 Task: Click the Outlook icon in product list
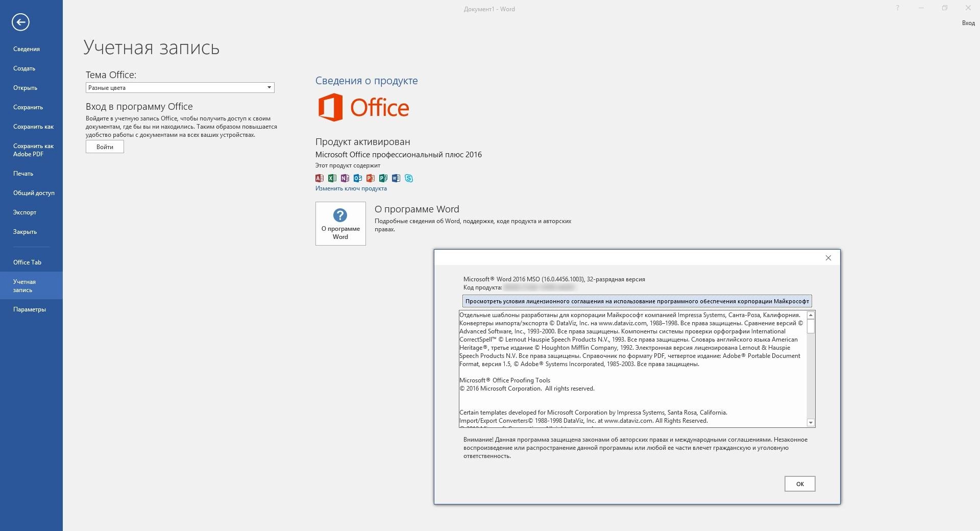[x=358, y=178]
